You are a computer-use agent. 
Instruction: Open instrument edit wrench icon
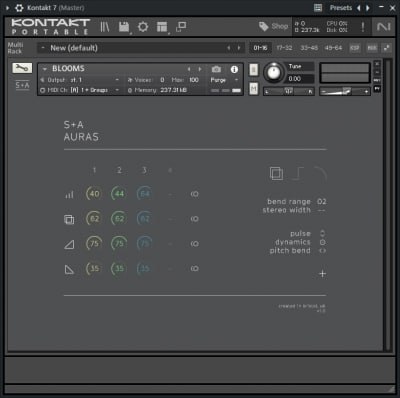(x=22, y=68)
